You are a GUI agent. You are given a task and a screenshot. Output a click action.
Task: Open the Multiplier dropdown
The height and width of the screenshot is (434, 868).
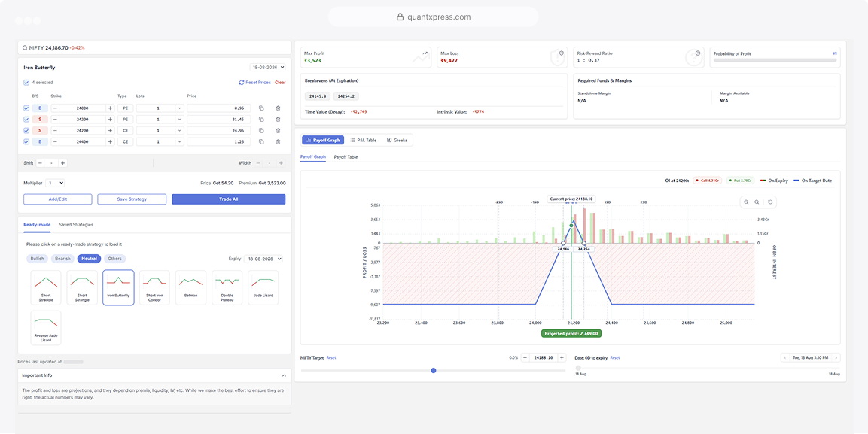click(56, 183)
